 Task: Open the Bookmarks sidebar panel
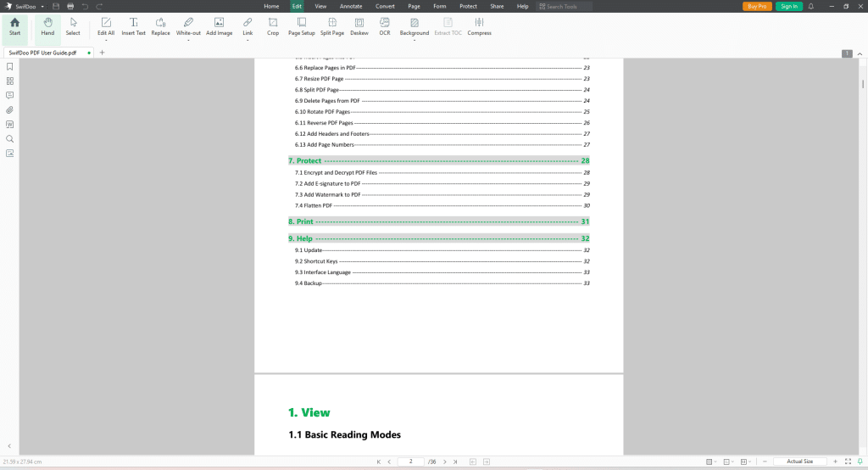coord(9,66)
